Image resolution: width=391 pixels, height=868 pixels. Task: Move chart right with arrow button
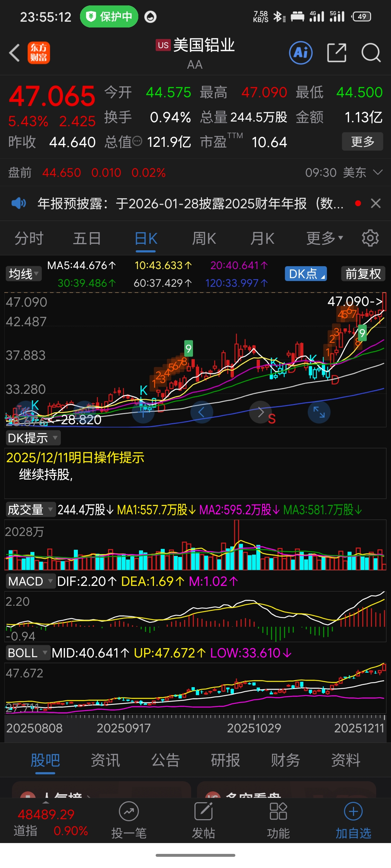click(260, 412)
